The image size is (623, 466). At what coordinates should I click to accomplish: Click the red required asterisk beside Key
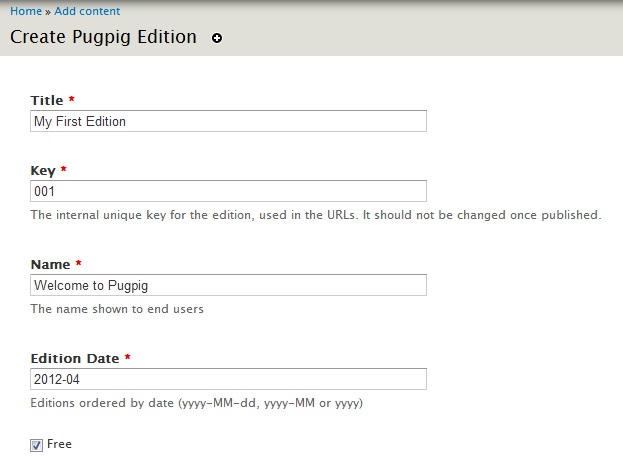point(64,169)
